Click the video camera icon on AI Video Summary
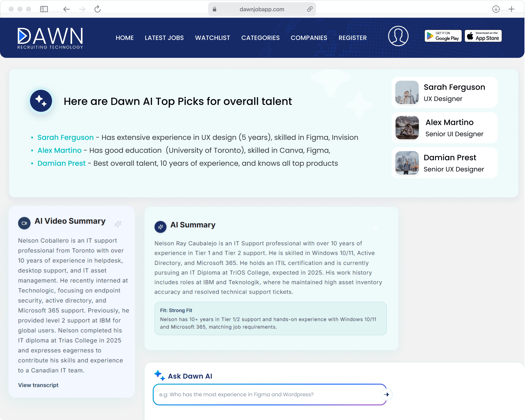The image size is (526, 420). tap(24, 223)
